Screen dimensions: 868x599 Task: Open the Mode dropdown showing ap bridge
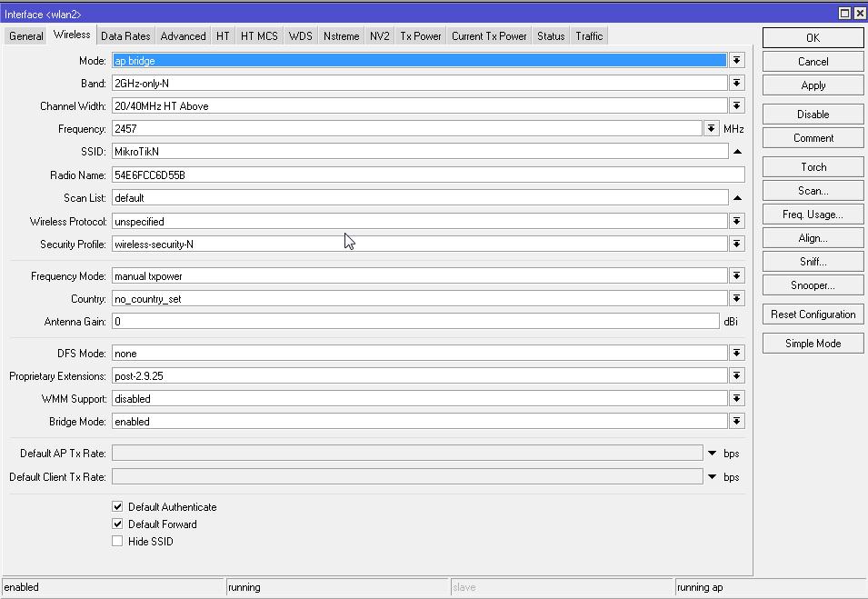[x=736, y=59]
